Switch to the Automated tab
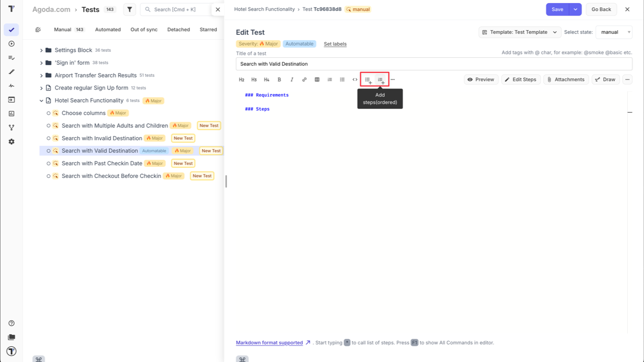 [x=108, y=29]
